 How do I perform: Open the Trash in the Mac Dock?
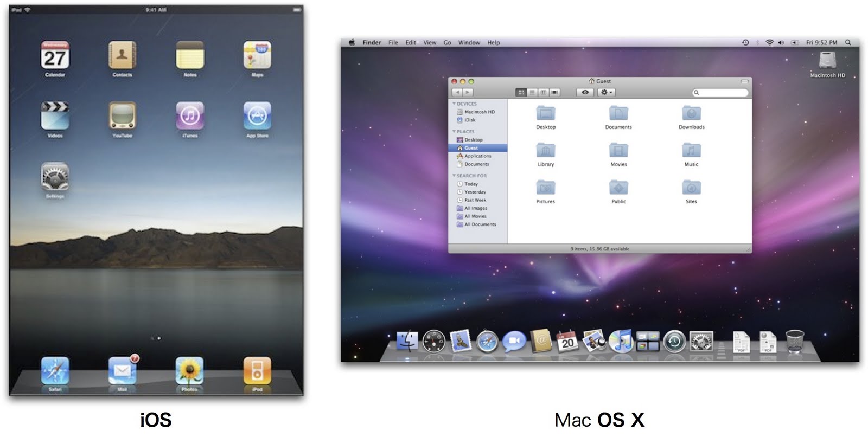click(795, 342)
